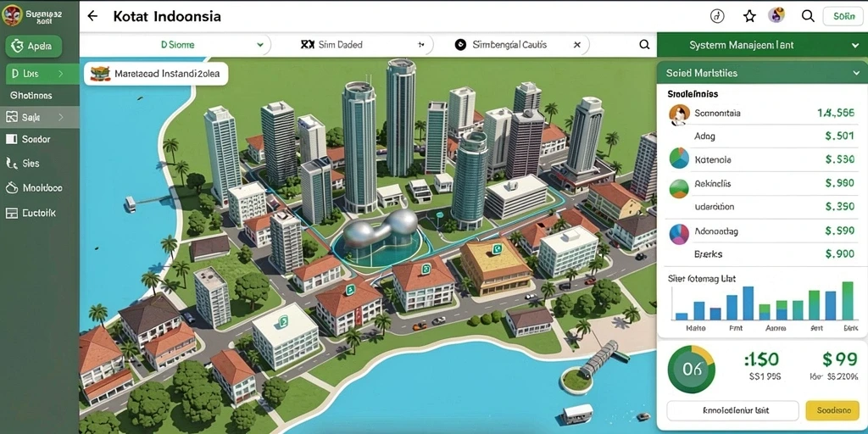Image resolution: width=868 pixels, height=434 pixels.
Task: Click the Sies sidebar icon
Action: 12,163
